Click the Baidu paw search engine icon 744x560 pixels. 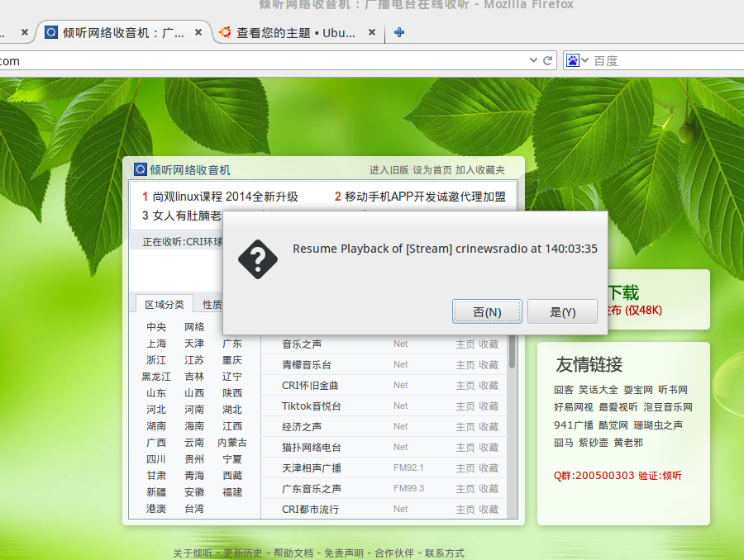coord(573,60)
